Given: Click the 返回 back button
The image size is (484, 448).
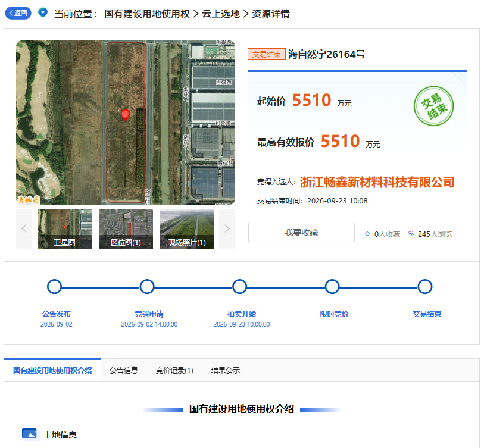Looking at the screenshot, I should pyautogui.click(x=18, y=13).
